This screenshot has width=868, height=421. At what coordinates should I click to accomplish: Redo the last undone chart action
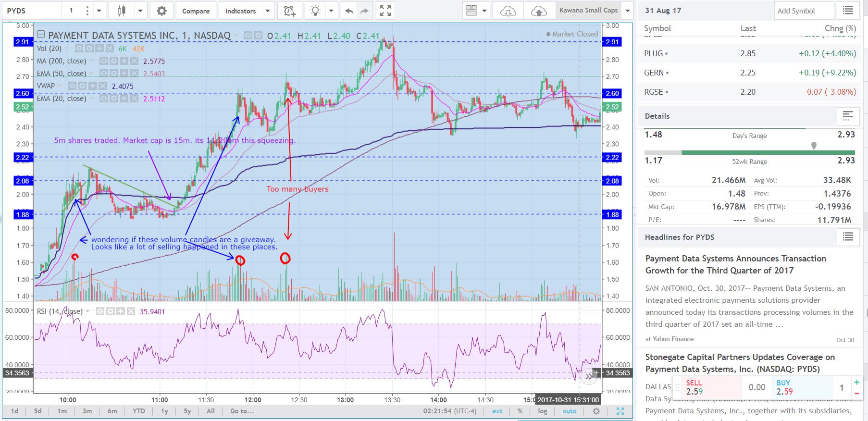tap(364, 11)
